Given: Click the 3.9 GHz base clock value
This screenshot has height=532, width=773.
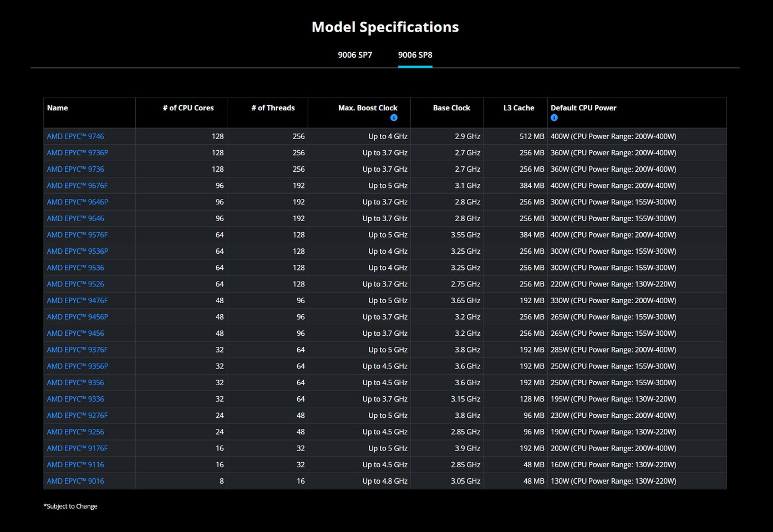Looking at the screenshot, I should tap(467, 448).
